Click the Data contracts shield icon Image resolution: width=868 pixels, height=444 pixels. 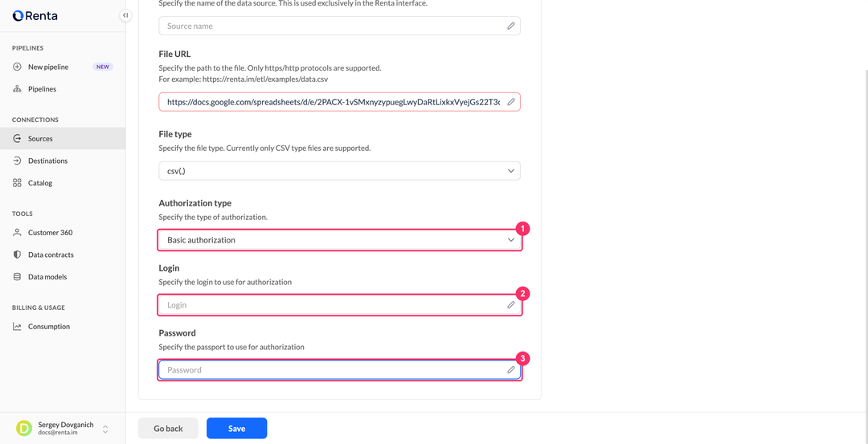[x=17, y=255]
